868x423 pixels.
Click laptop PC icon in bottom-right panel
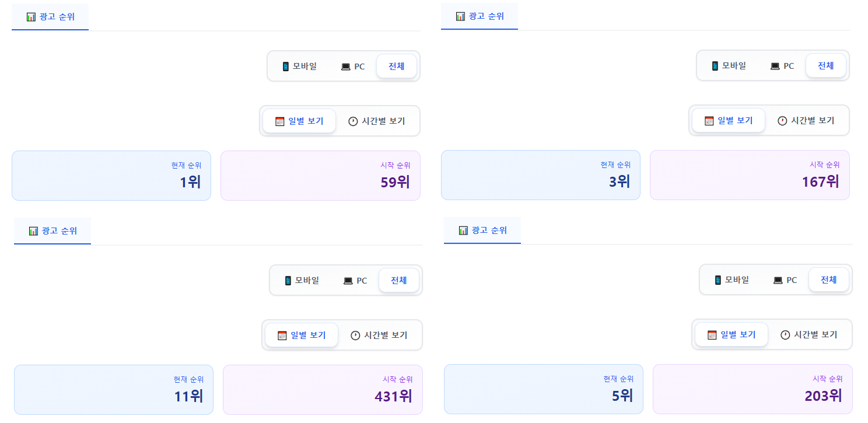coord(778,280)
